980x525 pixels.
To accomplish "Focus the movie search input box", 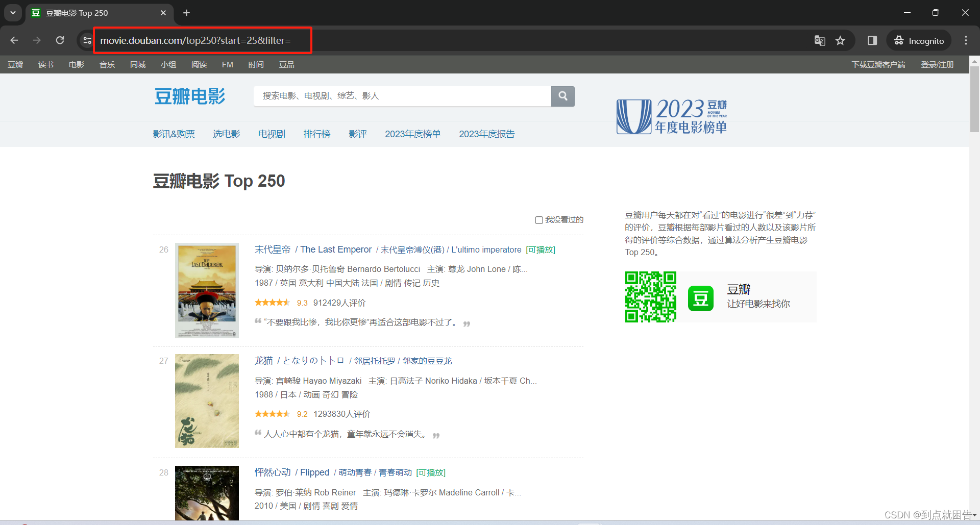I will coord(402,96).
